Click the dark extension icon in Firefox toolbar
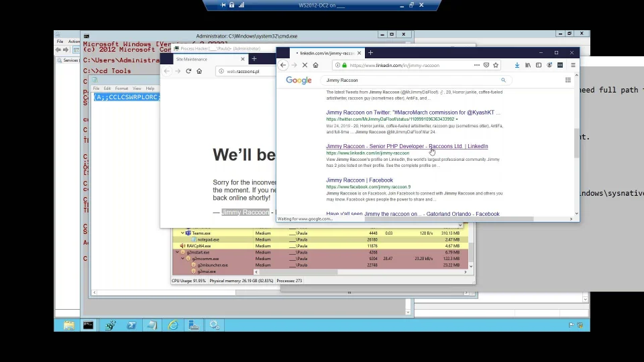This screenshot has width=644, height=362. point(559,65)
